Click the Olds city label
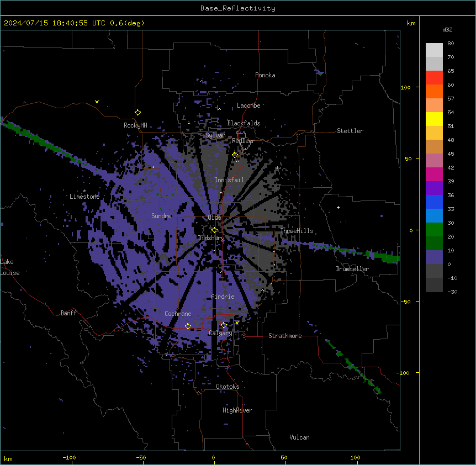Viewport: 476px width, 465px height. click(214, 218)
